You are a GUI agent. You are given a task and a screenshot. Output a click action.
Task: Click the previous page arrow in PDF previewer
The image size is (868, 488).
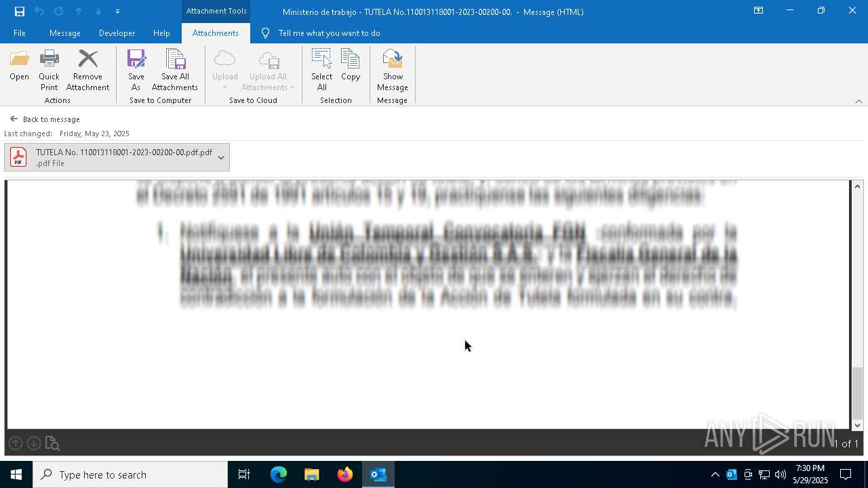[x=16, y=443]
